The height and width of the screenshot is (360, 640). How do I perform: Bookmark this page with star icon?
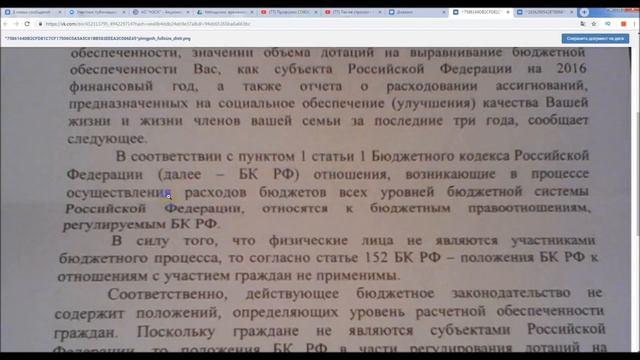(594, 24)
